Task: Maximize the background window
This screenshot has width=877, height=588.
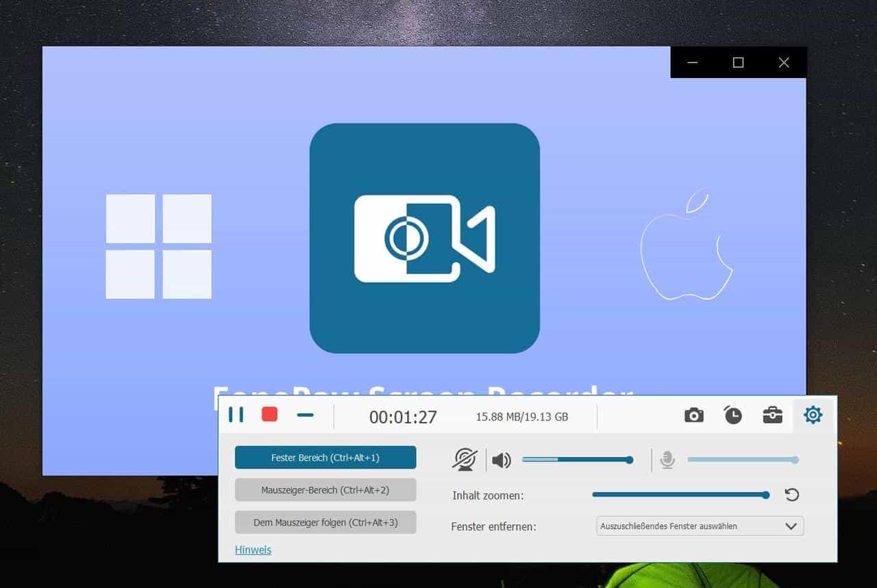Action: tap(738, 62)
